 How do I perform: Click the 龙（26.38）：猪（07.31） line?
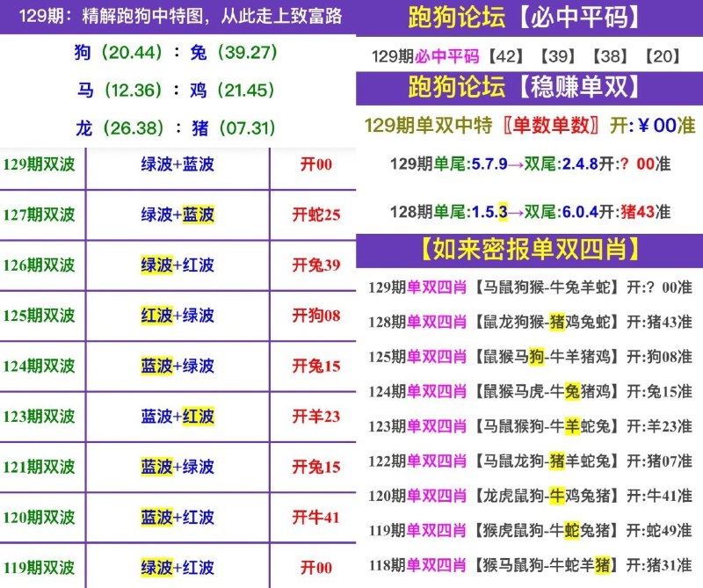(177, 128)
